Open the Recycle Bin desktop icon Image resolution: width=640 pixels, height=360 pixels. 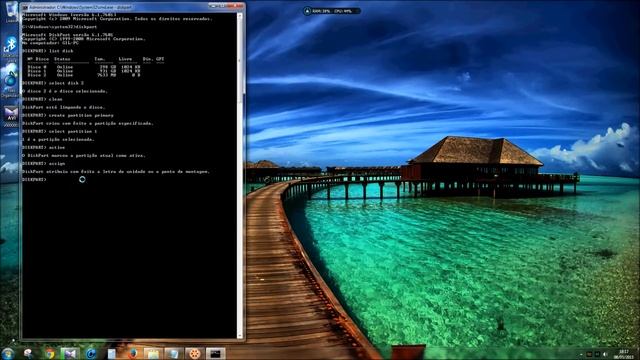pos(11,11)
